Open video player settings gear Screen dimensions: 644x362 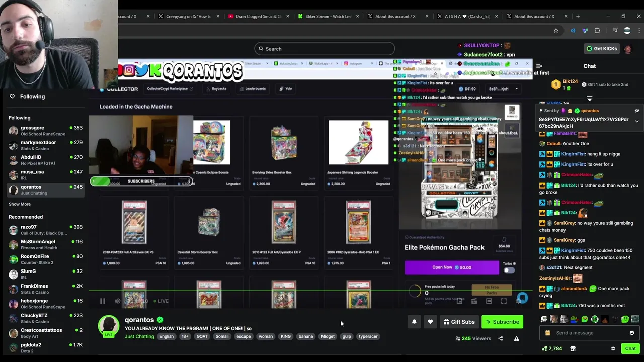pos(519,301)
